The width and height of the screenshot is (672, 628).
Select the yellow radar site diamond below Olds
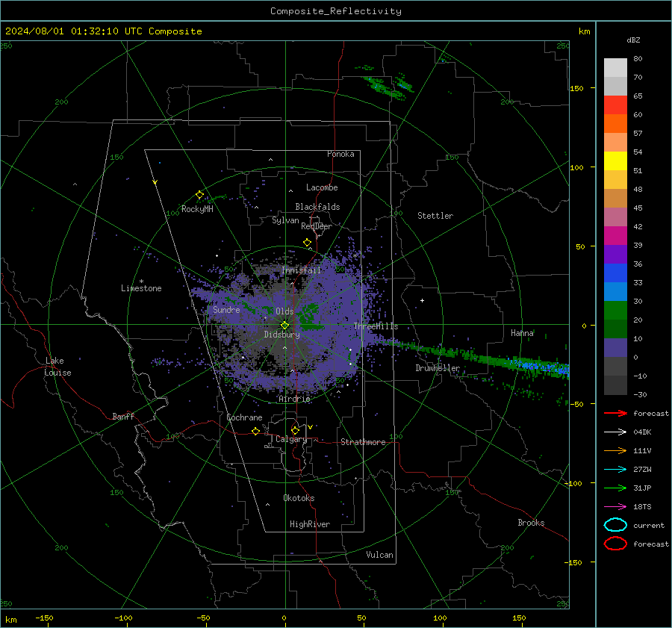(284, 326)
